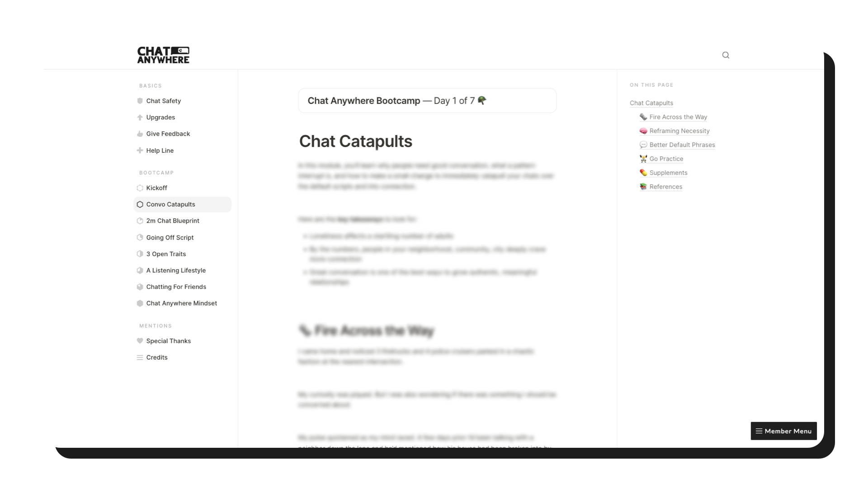The width and height of the screenshot is (868, 488).
Task: Expand the BOOTCAMP section in sidebar
Action: coord(156,173)
